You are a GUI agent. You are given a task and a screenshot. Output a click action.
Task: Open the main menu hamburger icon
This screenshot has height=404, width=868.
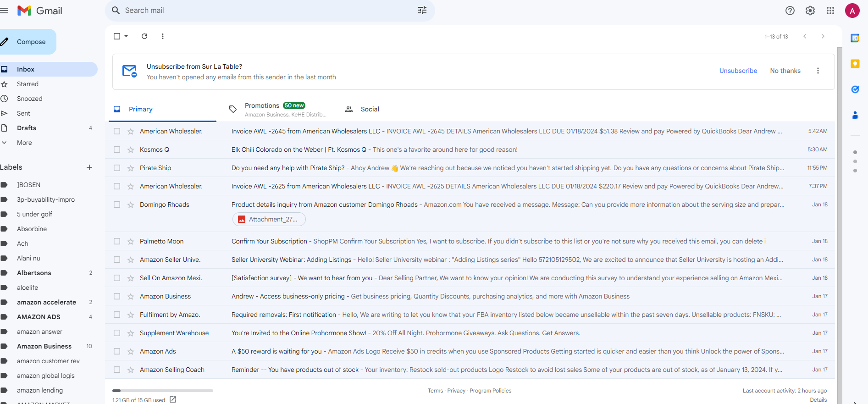pyautogui.click(x=4, y=11)
